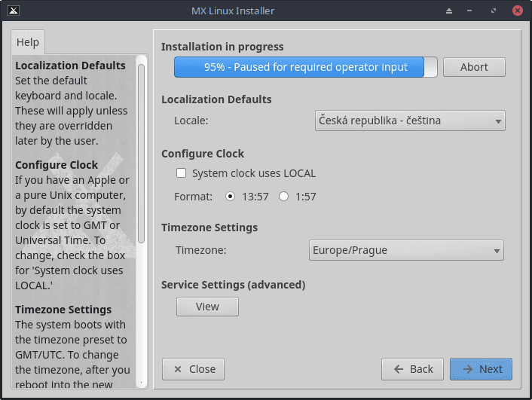
Task: Click the title bar eject/shade arrow icon
Action: (x=449, y=11)
